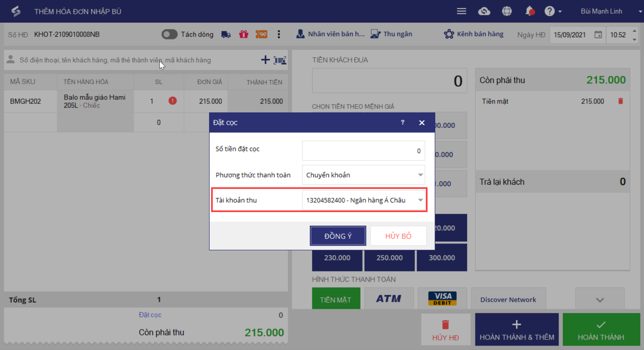Click SKU code BMGH202
This screenshot has width=644, height=350.
26,101
